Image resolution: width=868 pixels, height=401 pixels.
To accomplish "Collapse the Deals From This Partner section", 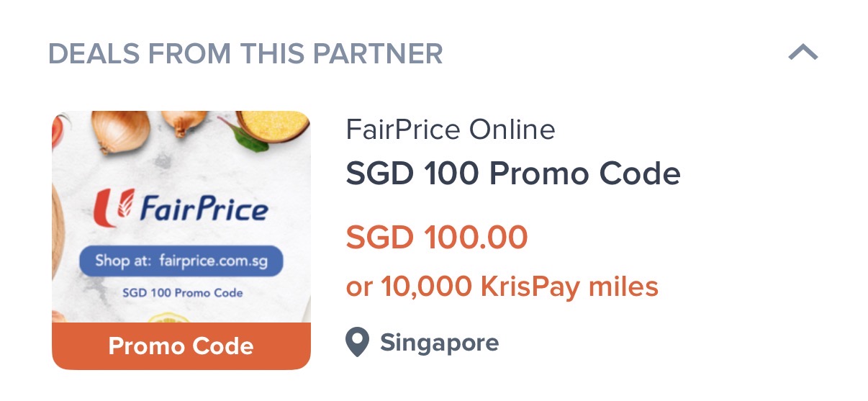I will coord(803,53).
